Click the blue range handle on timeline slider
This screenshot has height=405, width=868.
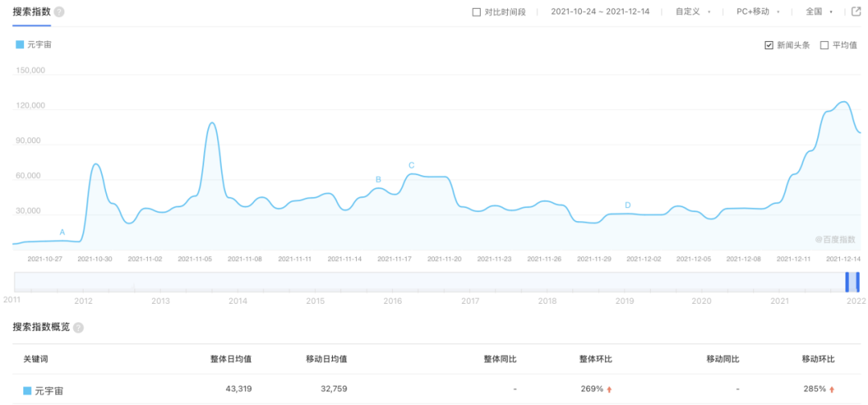(x=846, y=281)
